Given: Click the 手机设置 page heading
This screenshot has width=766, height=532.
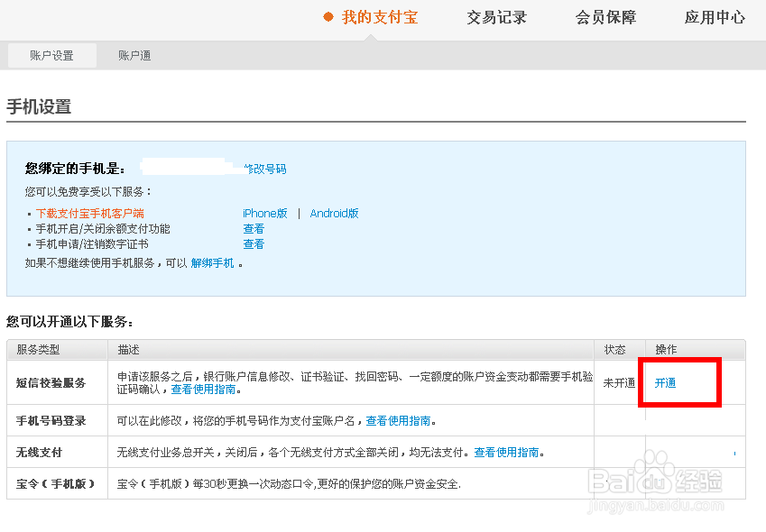Looking at the screenshot, I should point(39,107).
